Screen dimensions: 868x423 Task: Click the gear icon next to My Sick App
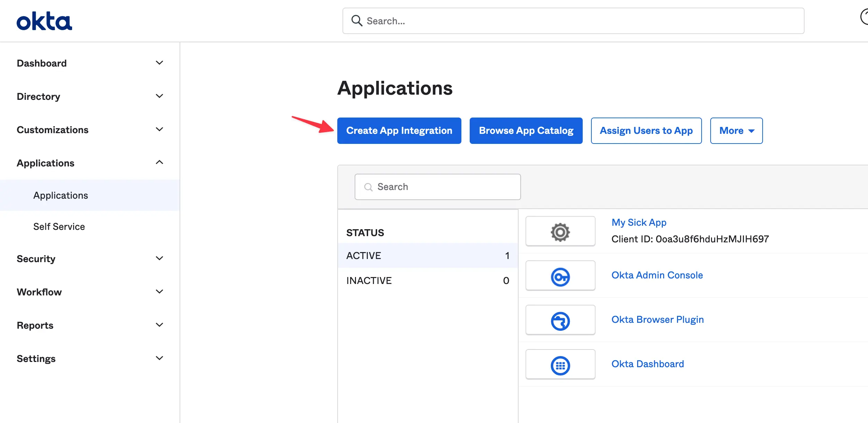click(560, 231)
